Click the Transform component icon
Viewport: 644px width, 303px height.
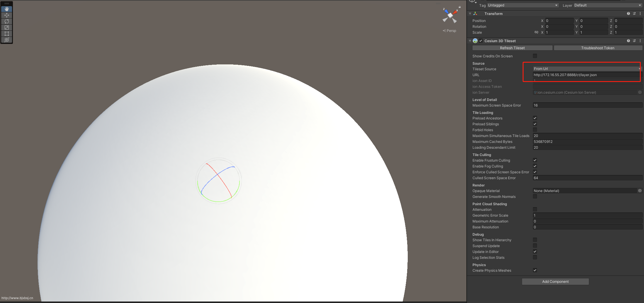[475, 13]
